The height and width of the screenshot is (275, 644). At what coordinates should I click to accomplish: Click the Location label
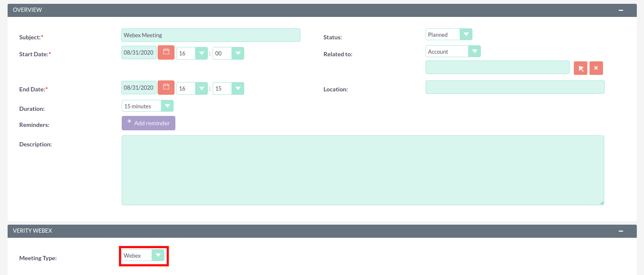point(336,89)
